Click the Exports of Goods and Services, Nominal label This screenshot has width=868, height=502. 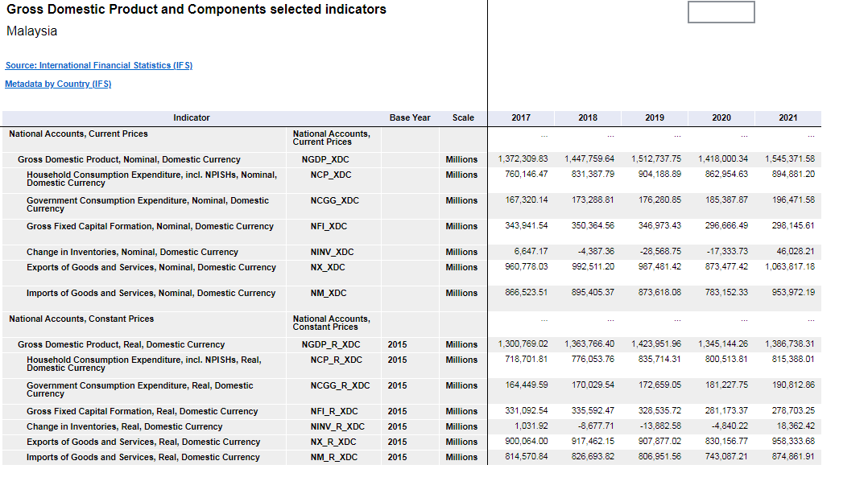click(151, 267)
